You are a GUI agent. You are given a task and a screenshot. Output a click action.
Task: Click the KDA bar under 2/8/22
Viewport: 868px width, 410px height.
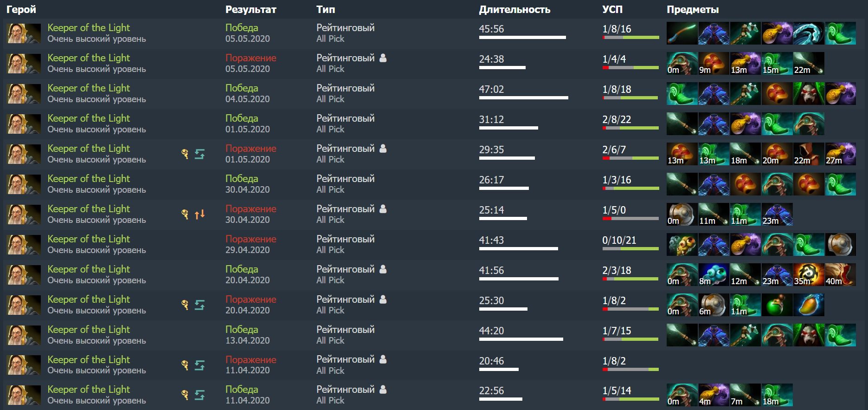tap(630, 128)
